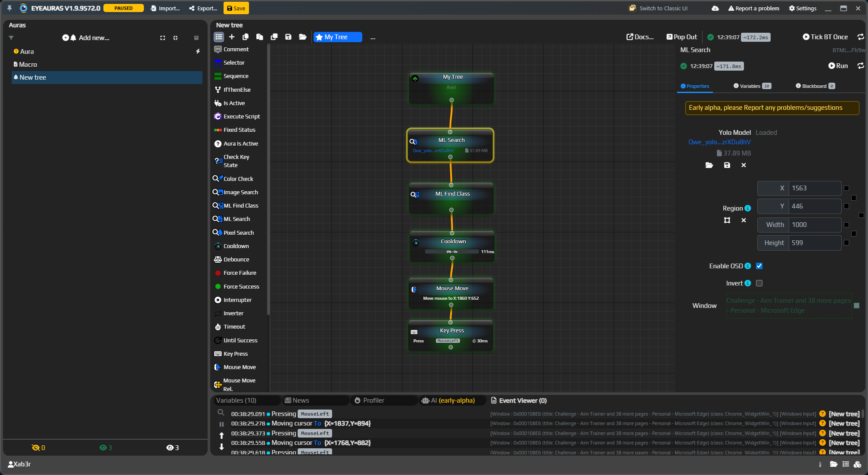The image size is (868, 475).
Task: Clear the Region with its X icon
Action: pyautogui.click(x=744, y=220)
